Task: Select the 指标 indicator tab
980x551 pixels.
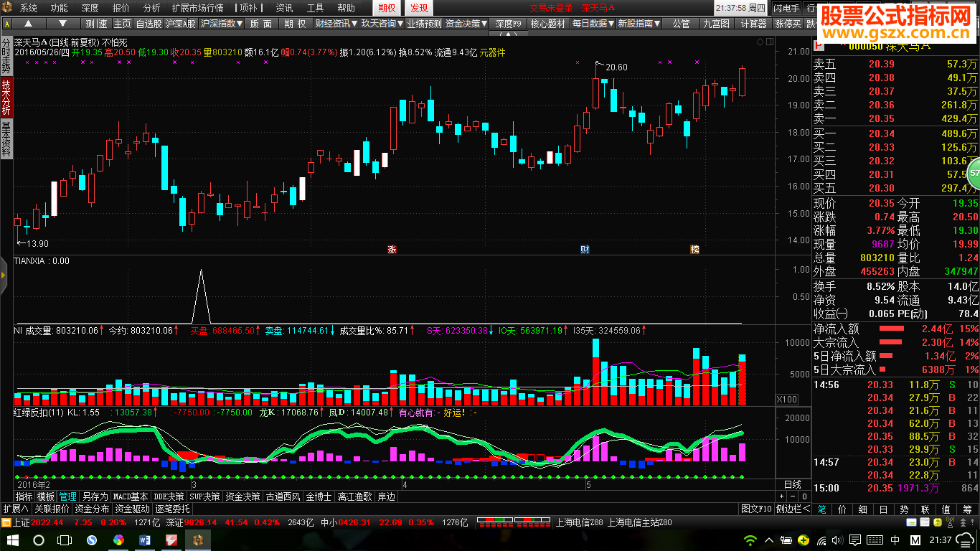Action: pos(24,496)
